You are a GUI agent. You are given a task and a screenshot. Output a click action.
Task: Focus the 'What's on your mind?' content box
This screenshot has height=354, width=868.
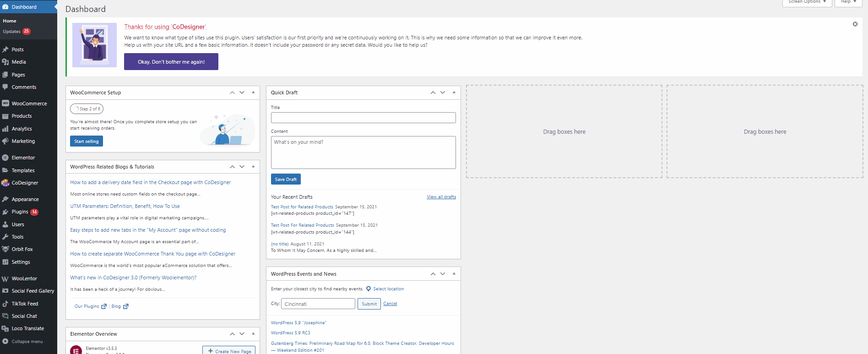click(363, 152)
